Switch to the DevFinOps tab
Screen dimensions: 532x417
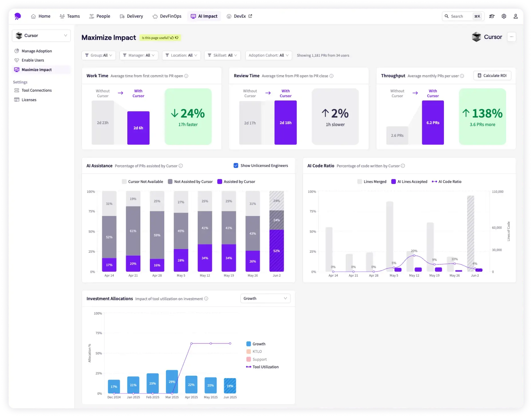click(167, 16)
